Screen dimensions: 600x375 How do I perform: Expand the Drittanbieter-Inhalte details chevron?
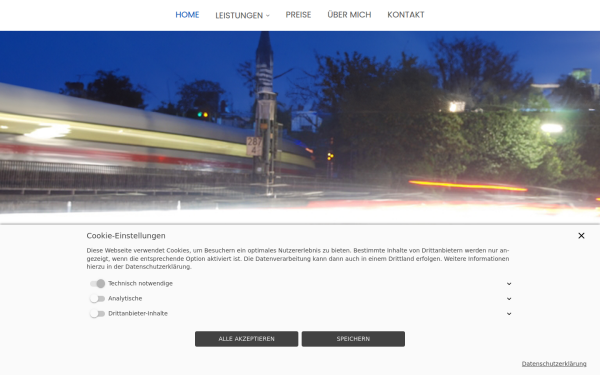509,314
